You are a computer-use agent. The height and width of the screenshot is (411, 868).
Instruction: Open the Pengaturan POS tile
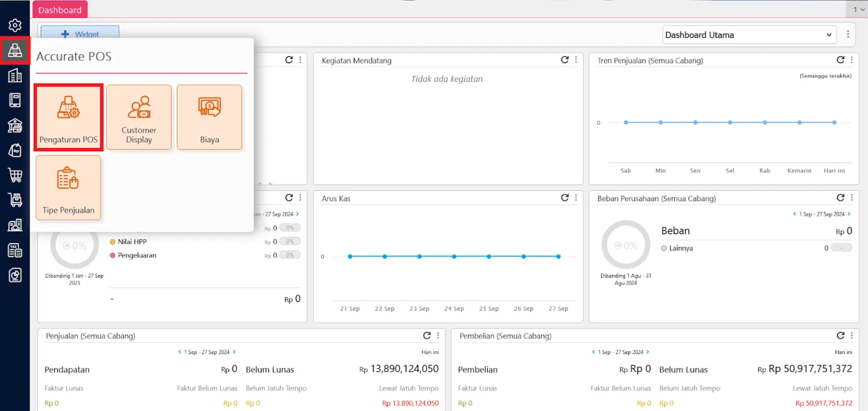pos(68,117)
